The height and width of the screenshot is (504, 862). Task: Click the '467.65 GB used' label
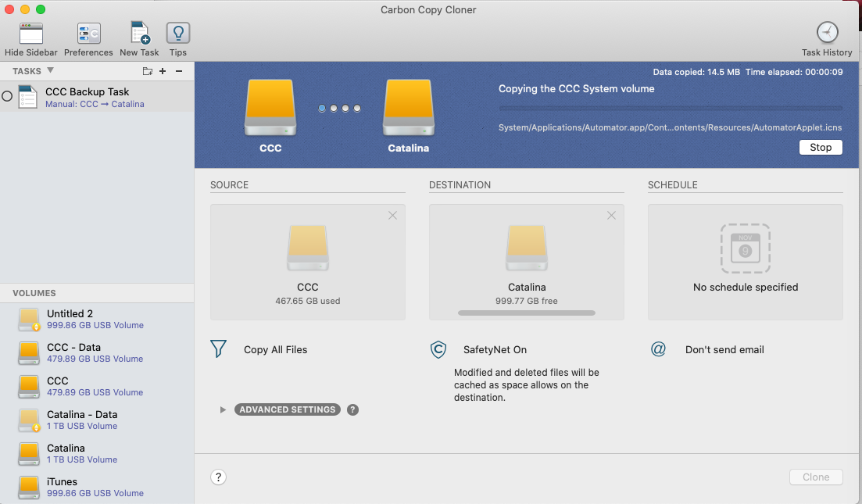(308, 301)
